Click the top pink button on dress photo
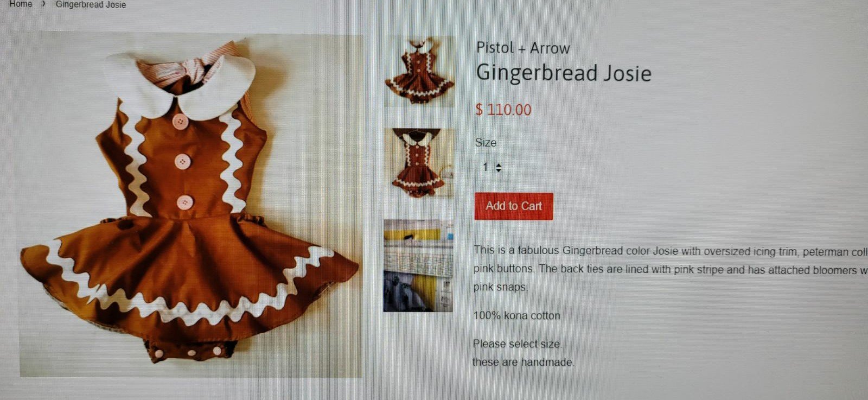This screenshot has height=400, width=868. (x=180, y=122)
